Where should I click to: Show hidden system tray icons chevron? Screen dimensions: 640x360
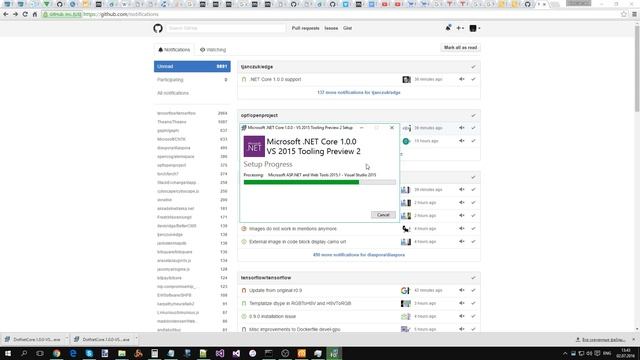[565, 353]
